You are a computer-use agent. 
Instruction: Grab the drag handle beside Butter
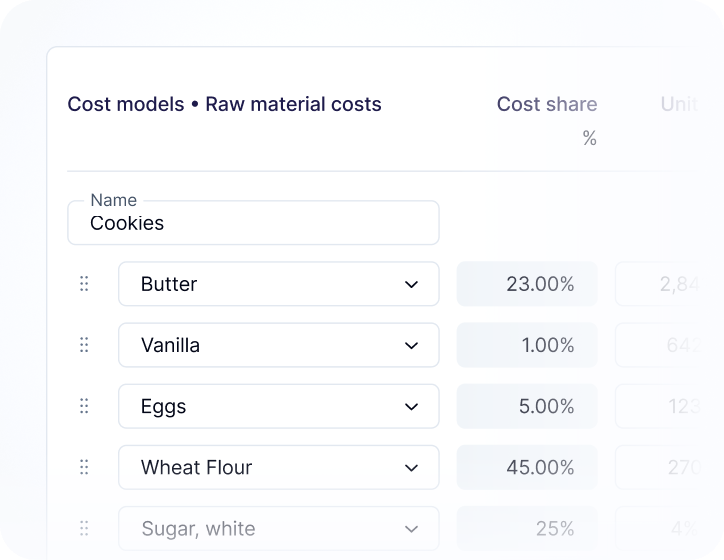tap(84, 284)
